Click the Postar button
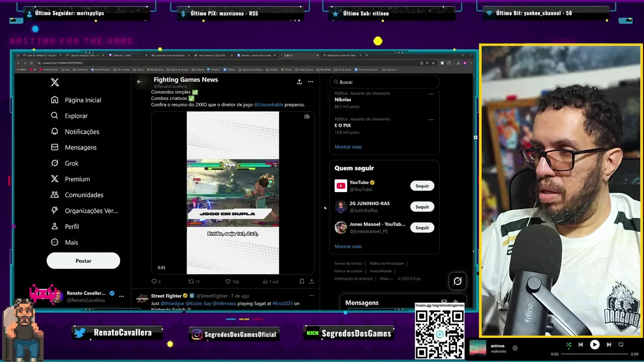The image size is (644, 362). (x=84, y=261)
